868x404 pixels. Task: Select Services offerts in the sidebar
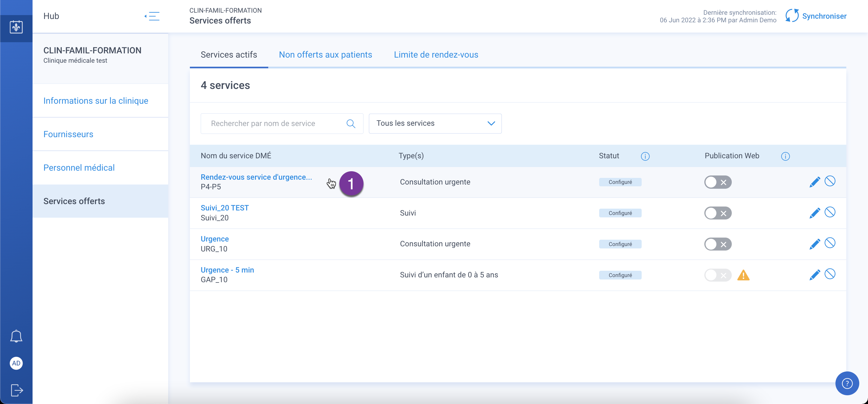click(100, 201)
